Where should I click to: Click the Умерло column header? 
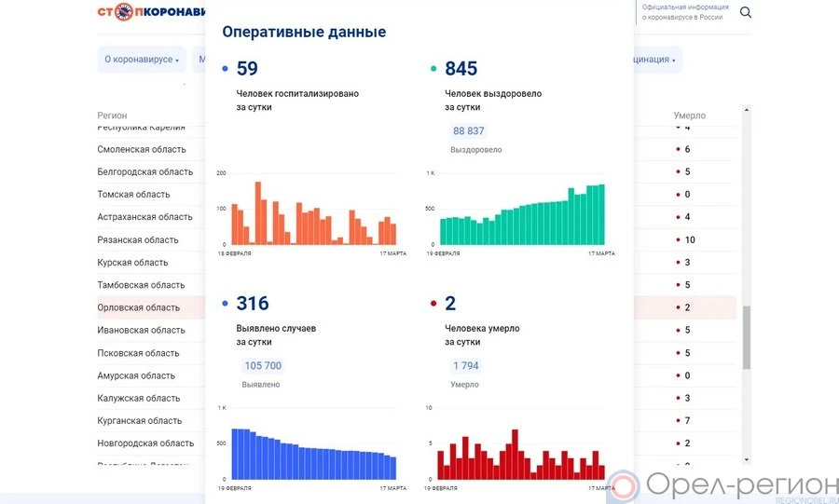pyautogui.click(x=690, y=116)
